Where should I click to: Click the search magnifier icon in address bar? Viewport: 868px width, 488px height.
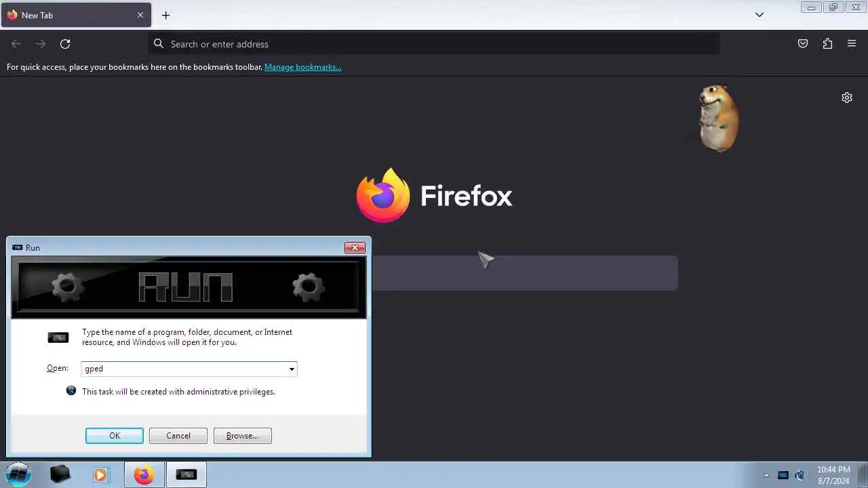[159, 44]
